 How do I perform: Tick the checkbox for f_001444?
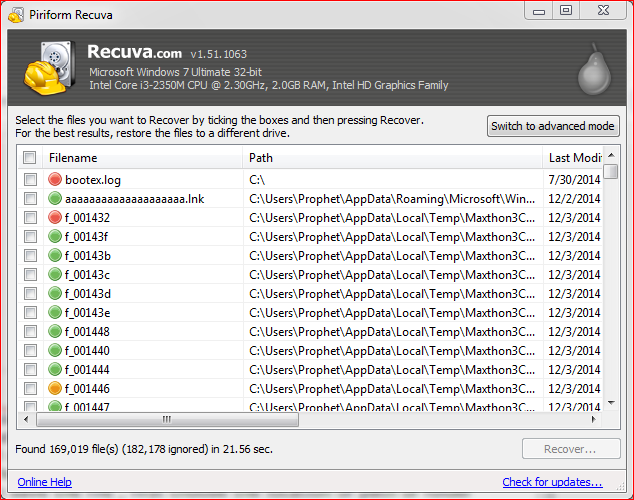(30, 369)
